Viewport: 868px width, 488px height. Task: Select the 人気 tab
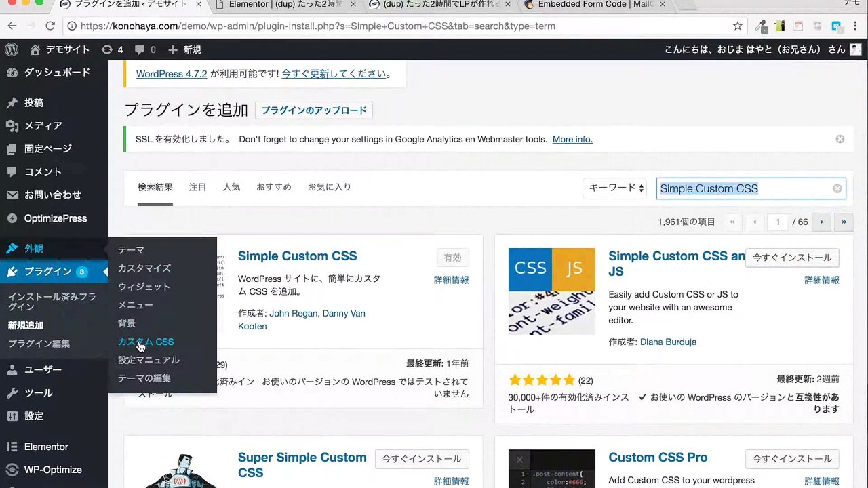(231, 187)
